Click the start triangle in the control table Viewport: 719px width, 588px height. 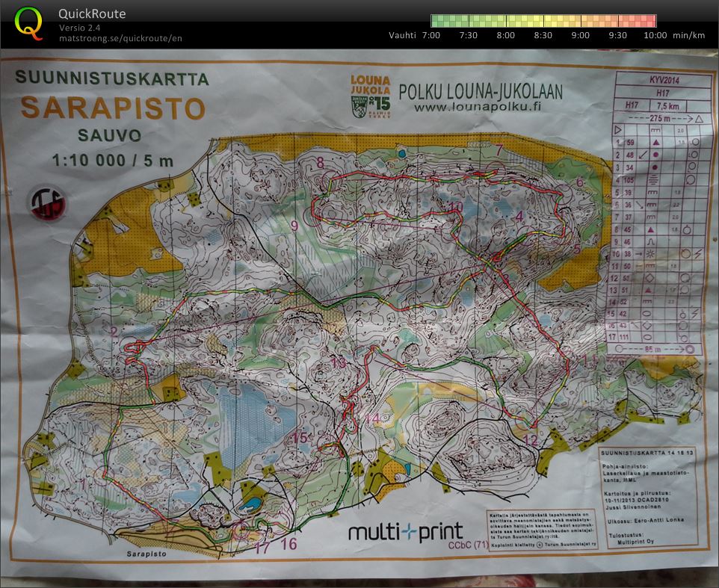tap(618, 129)
